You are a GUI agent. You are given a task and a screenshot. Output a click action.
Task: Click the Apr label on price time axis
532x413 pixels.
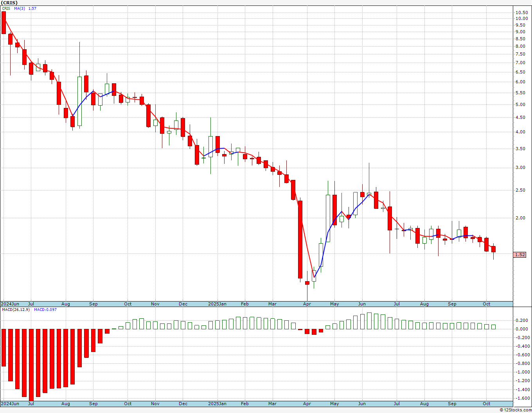tap(307, 304)
